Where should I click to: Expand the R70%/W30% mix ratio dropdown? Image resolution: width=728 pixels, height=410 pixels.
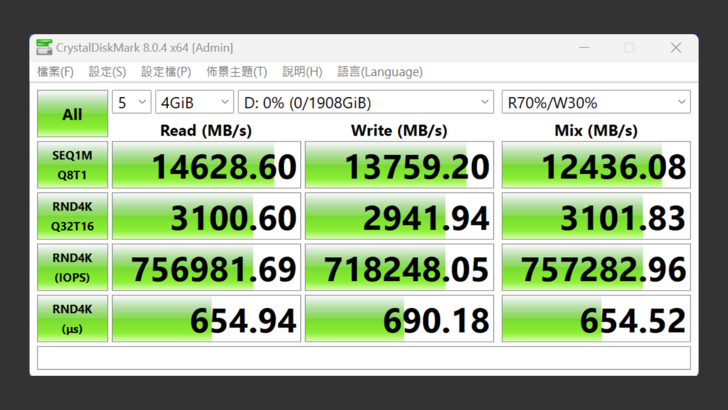(x=595, y=102)
